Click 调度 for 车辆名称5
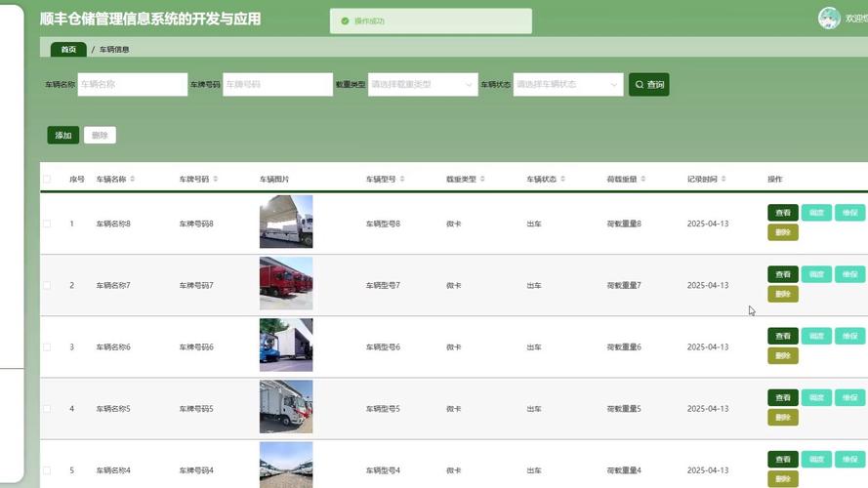This screenshot has height=488, width=868. [x=816, y=398]
